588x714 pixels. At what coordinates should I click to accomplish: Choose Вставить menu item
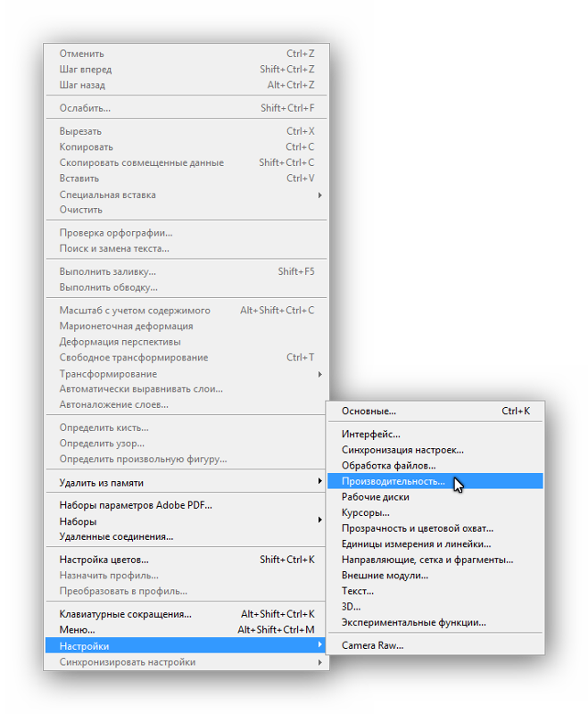click(186, 178)
